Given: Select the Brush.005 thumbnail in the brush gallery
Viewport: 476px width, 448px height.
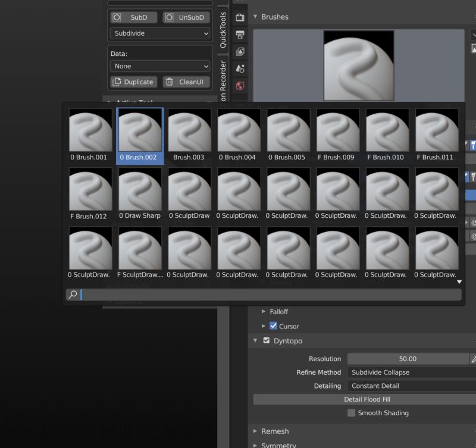Looking at the screenshot, I should 288,129.
